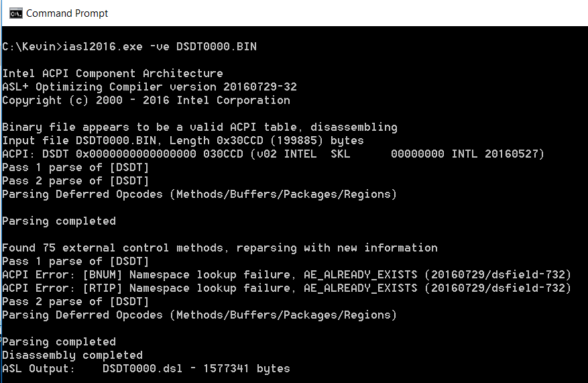The image size is (588, 383).
Task: Click the first Parsing Deferred Opcodes line
Action: 200,195
